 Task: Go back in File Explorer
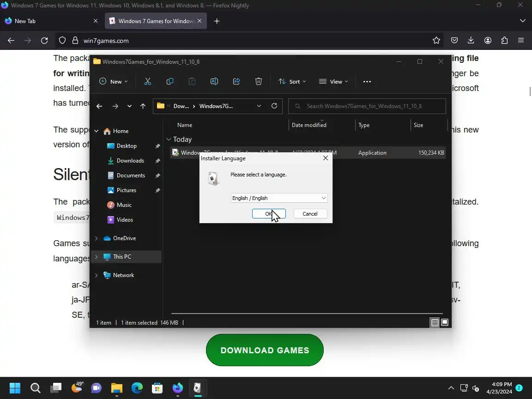[x=99, y=106]
